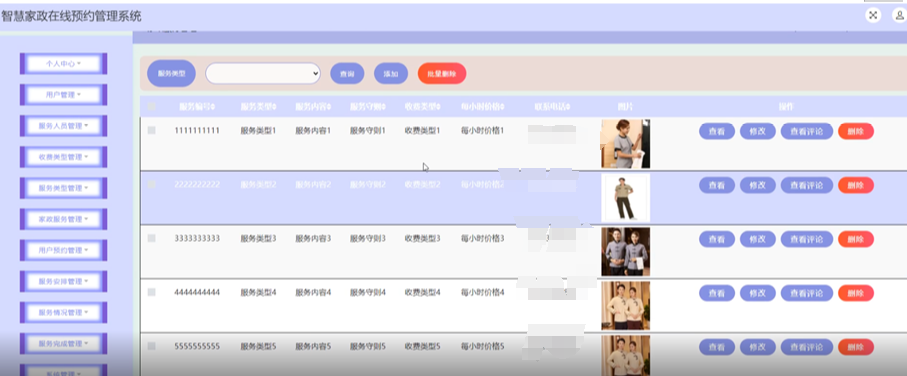
Task: Check the row for 服务编号 3333333333
Action: tap(152, 238)
